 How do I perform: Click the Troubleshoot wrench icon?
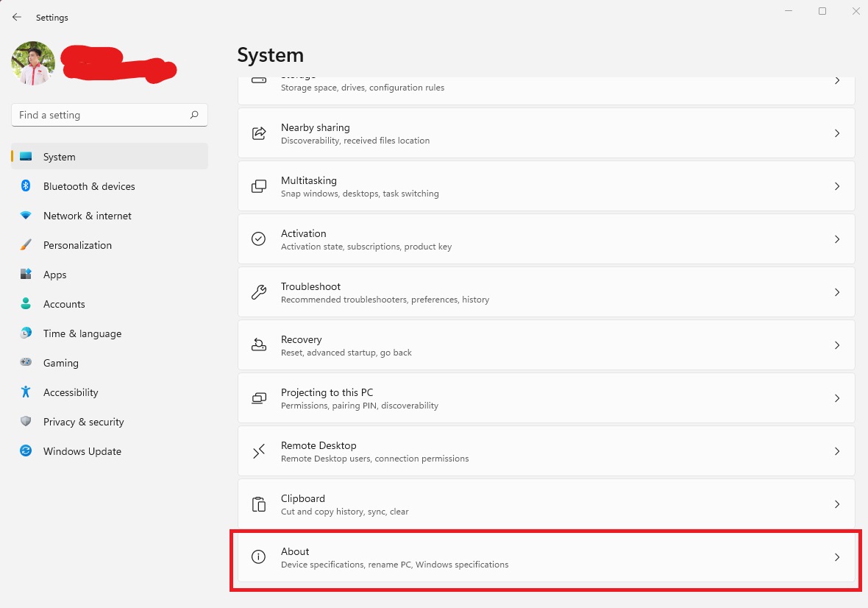pos(259,292)
